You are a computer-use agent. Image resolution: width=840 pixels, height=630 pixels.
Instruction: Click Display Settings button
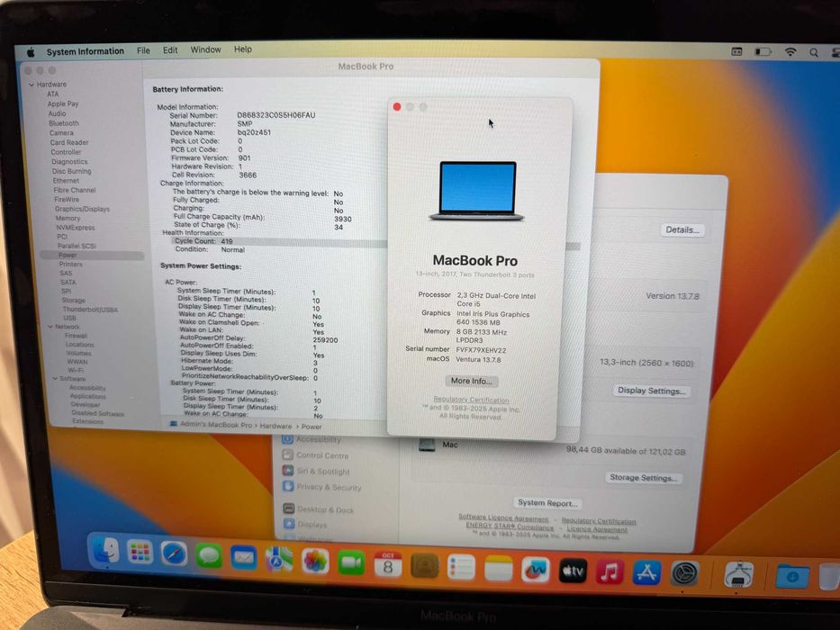tap(652, 391)
